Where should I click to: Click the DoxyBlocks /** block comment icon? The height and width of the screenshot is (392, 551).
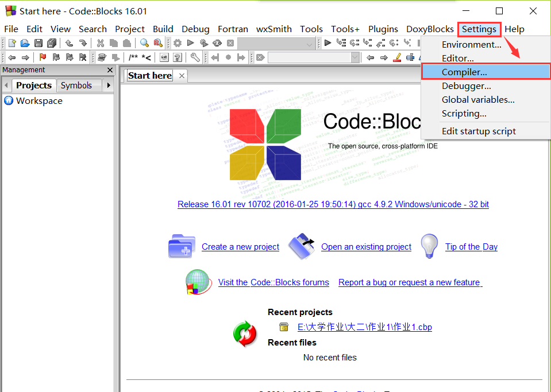click(x=133, y=57)
